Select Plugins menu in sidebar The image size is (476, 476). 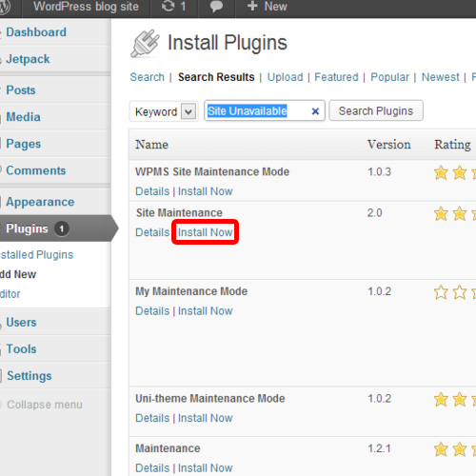pos(27,228)
